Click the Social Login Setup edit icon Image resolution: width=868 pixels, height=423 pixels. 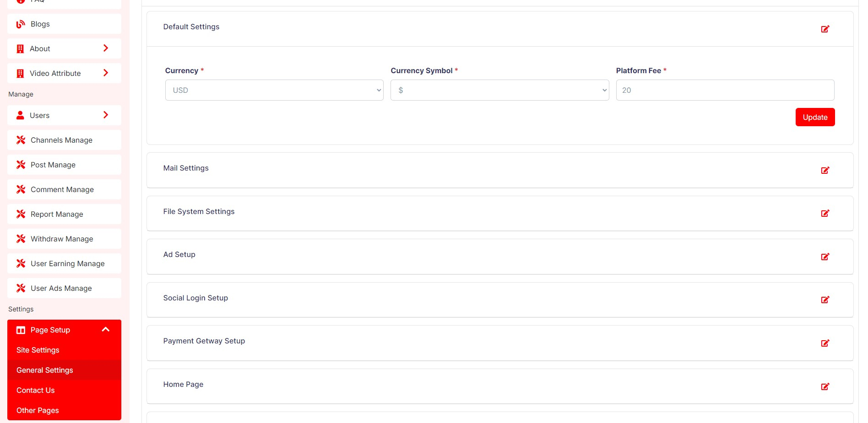pyautogui.click(x=825, y=300)
